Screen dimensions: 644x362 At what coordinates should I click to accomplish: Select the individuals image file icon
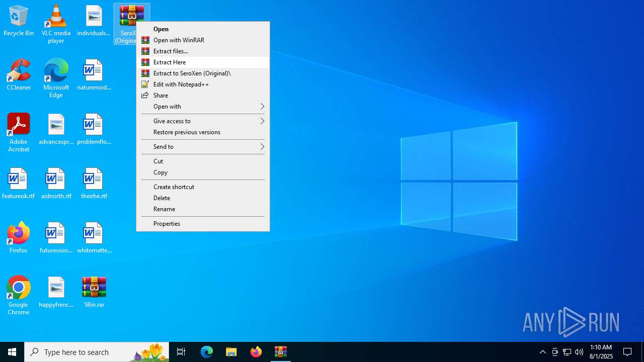[94, 21]
